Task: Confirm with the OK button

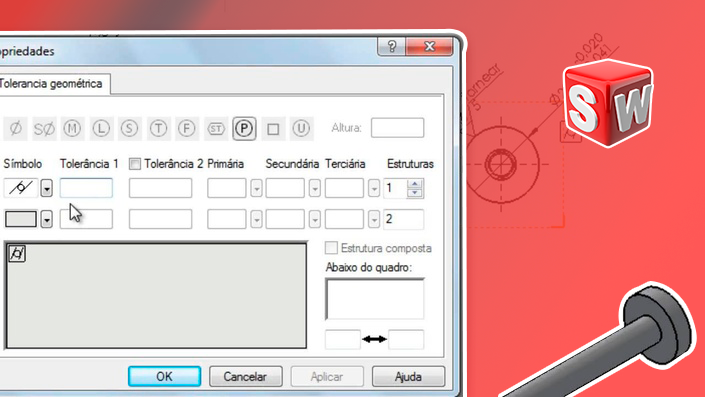Action: pyautogui.click(x=165, y=376)
